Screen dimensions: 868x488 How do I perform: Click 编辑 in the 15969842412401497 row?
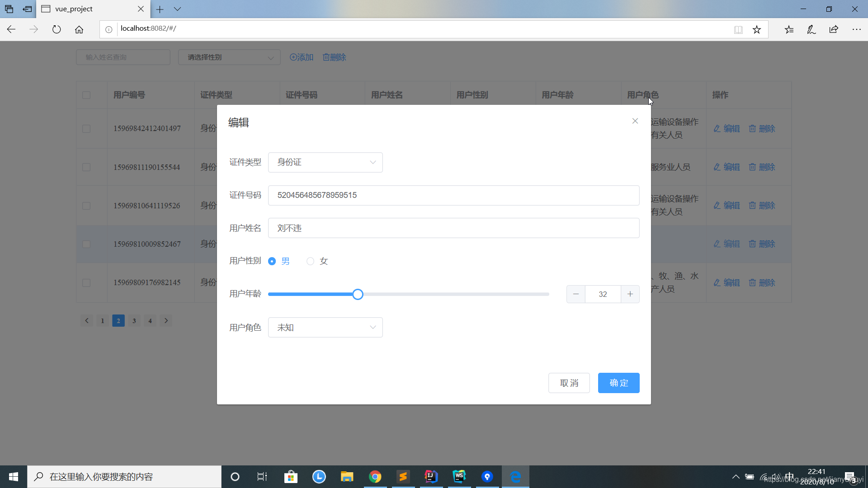726,129
